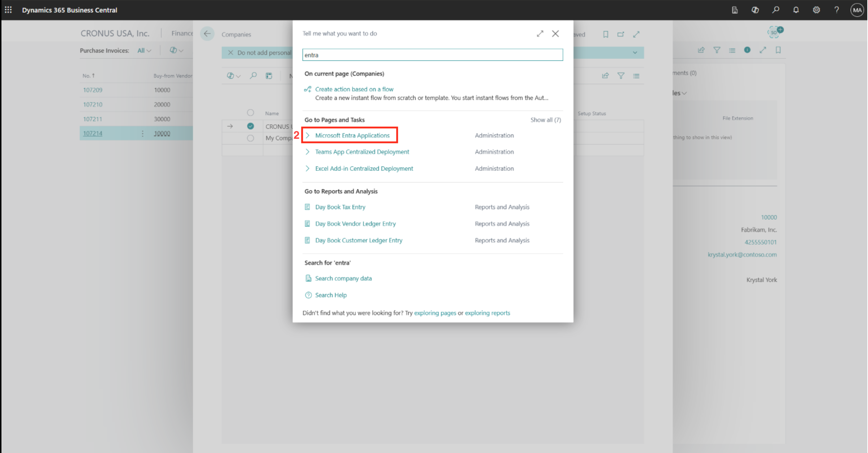The image size is (868, 453).
Task: Open filter pane in Companies list
Action: click(621, 75)
